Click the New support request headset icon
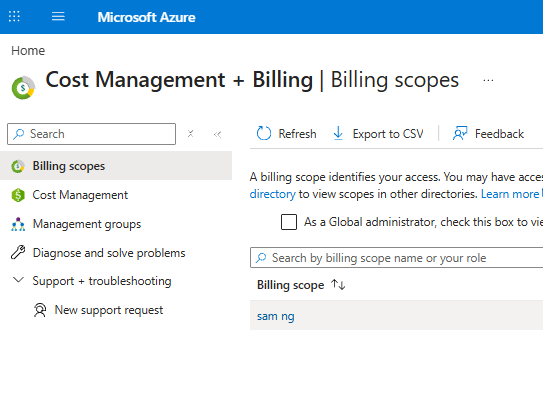Screen dimensions: 543x416 [40, 310]
